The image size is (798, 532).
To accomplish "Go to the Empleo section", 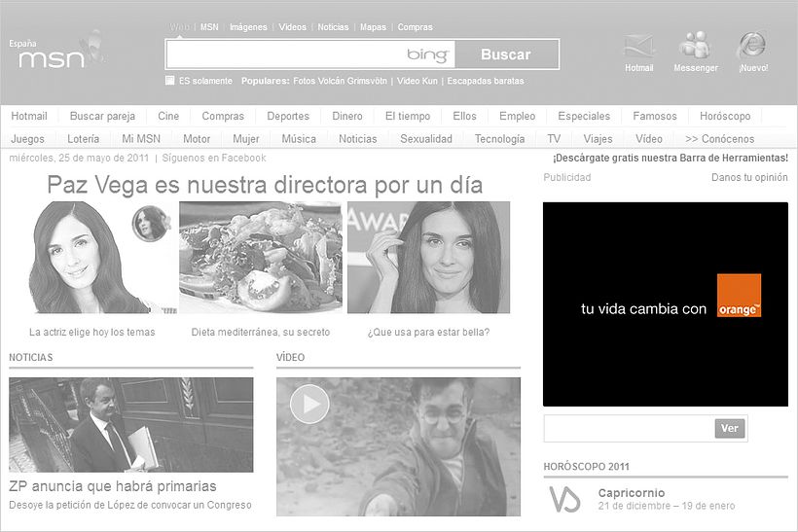I will [517, 116].
